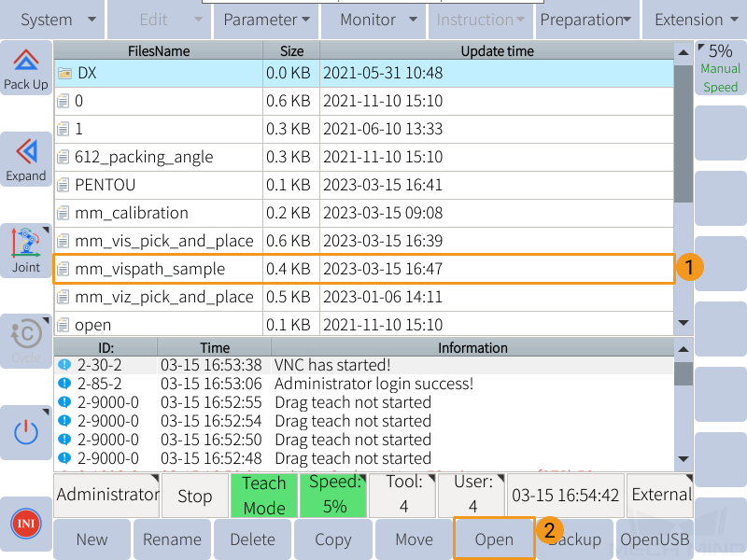Click the log list scroll up arrow
The width and height of the screenshot is (747, 560).
click(684, 349)
